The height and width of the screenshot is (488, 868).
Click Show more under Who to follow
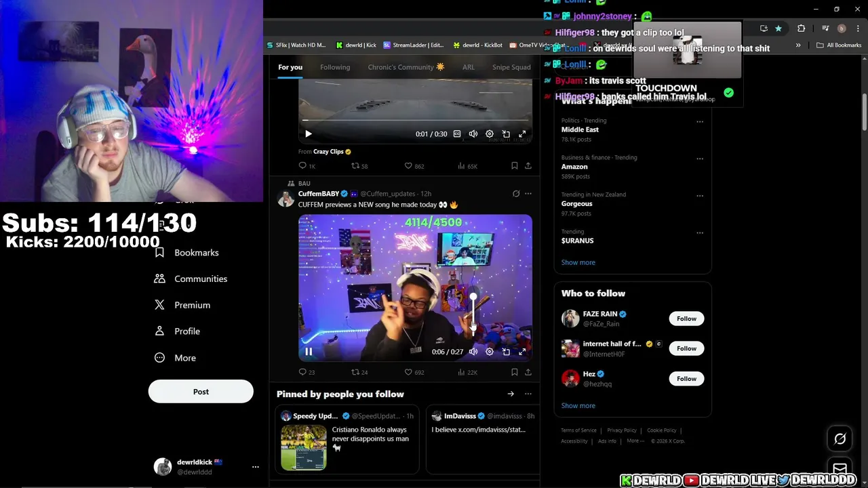(578, 405)
